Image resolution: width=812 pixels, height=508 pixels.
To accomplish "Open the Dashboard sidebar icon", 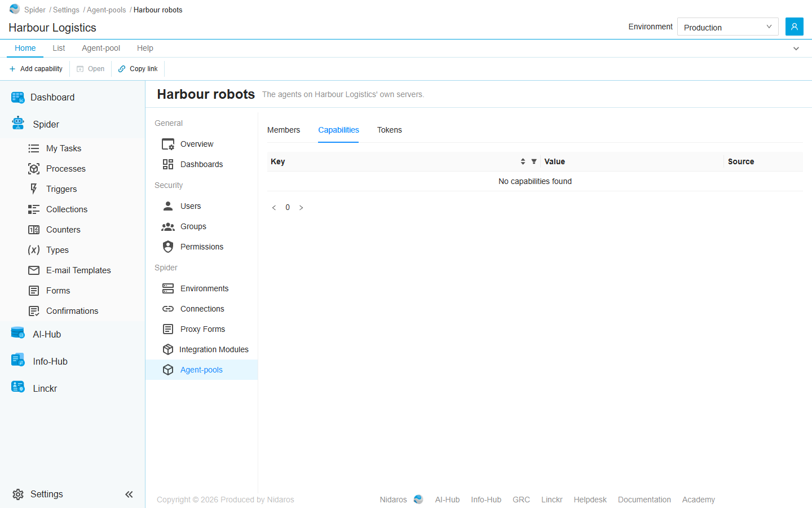I will coord(18,98).
